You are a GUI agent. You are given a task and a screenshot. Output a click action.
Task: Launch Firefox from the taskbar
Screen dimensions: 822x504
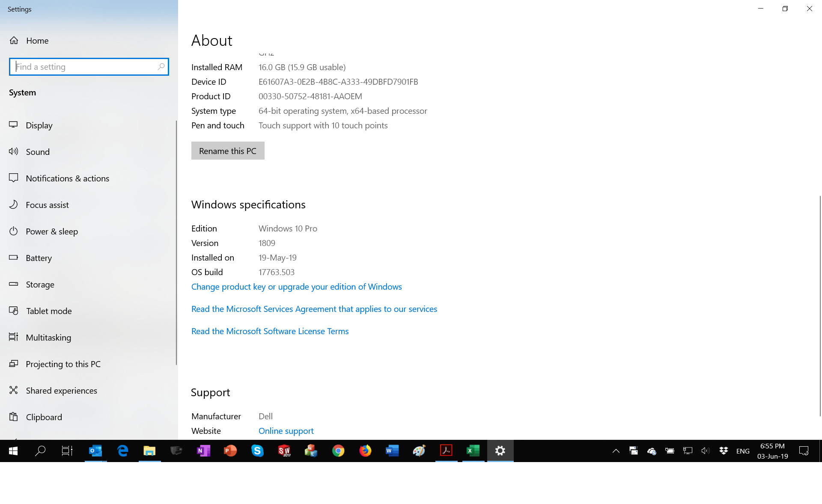tap(365, 451)
